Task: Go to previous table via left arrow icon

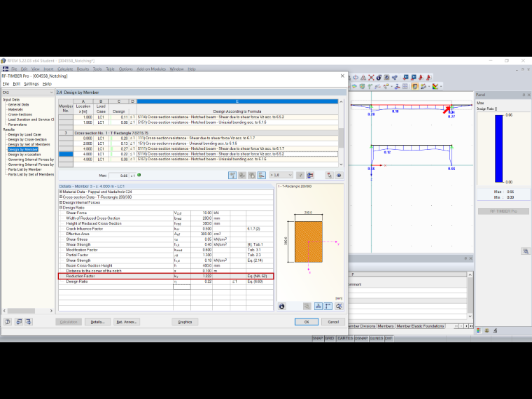Action: (x=19, y=321)
